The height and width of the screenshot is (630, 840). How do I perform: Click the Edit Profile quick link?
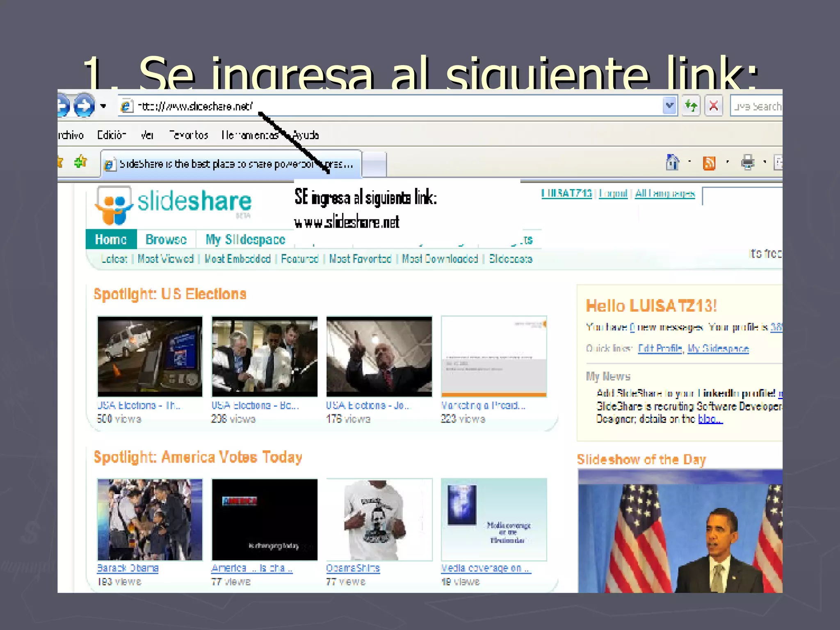pos(660,349)
